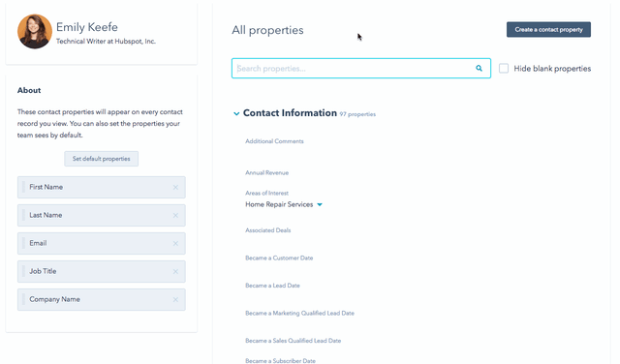Click the Set default properties button
The height and width of the screenshot is (364, 620).
pyautogui.click(x=101, y=159)
